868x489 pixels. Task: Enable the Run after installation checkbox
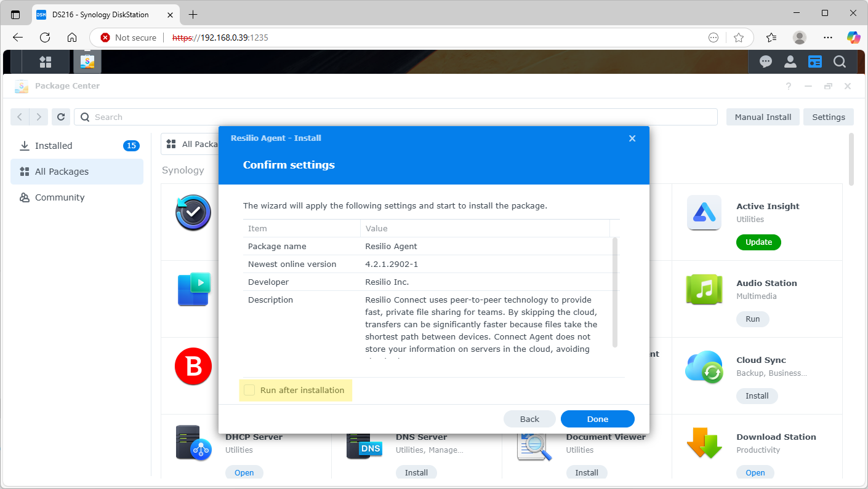249,390
